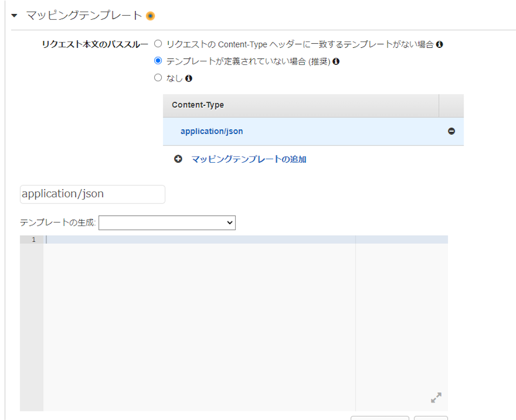
Task: Click the マッピングテンプレート section heading text
Action: click(84, 16)
